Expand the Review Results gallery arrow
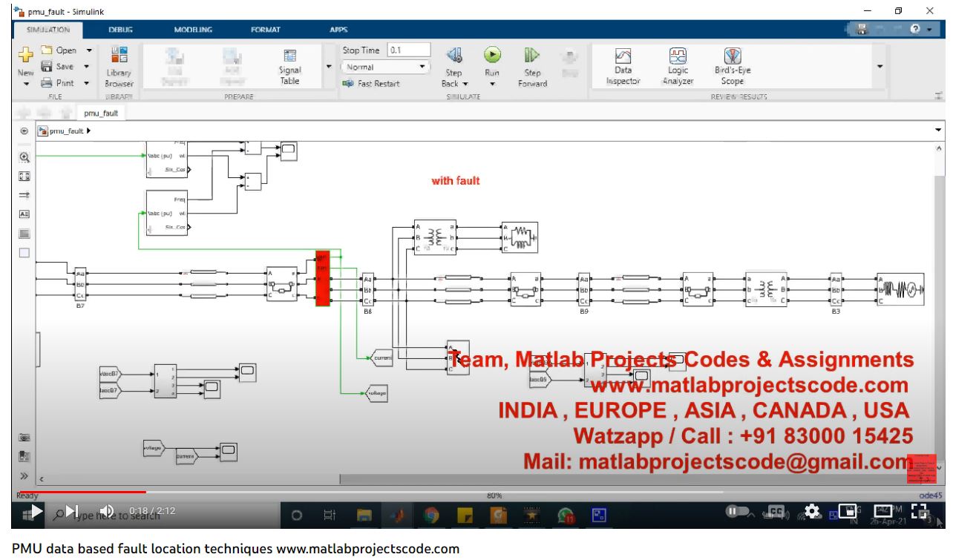This screenshot has height=560, width=953. click(x=880, y=67)
